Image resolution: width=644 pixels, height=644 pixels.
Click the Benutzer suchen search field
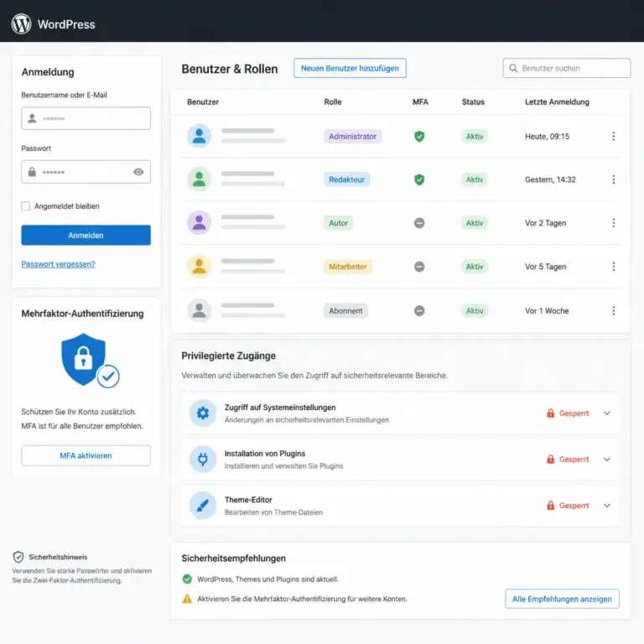pos(566,68)
